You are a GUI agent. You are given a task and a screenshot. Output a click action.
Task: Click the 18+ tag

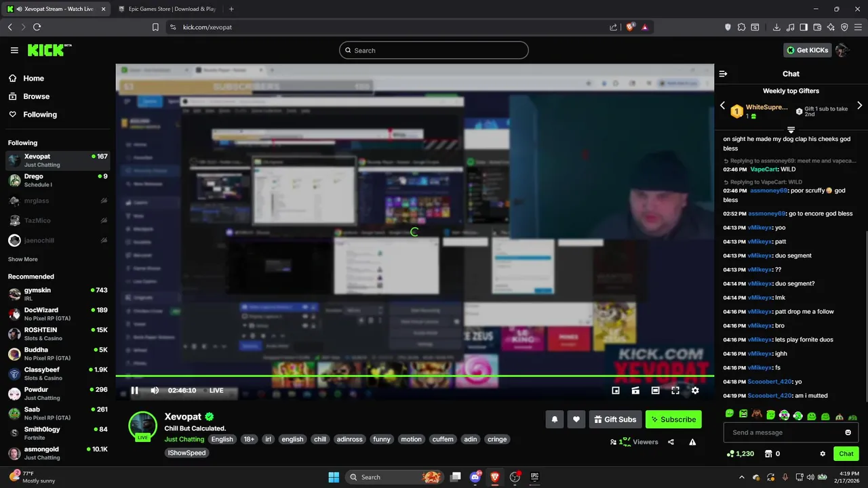249,439
